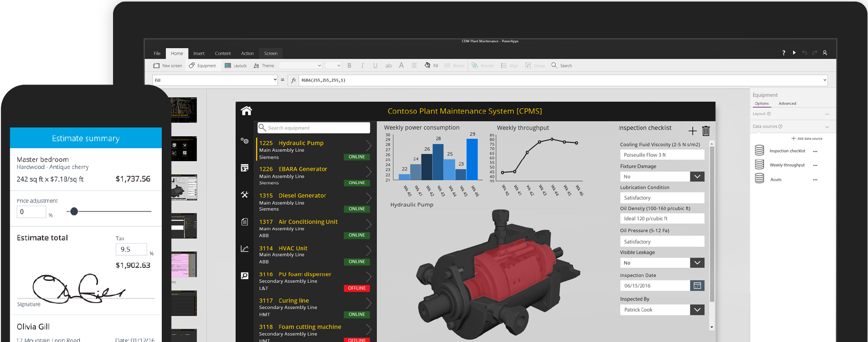This screenshot has height=342, width=868.
Task: Toggle italic formatting in the ribbon
Action: point(362,66)
